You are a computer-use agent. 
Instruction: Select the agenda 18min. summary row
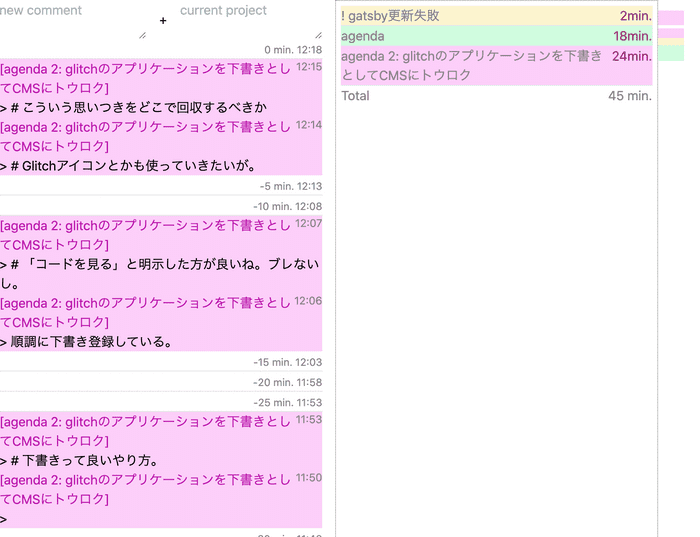coord(496,36)
